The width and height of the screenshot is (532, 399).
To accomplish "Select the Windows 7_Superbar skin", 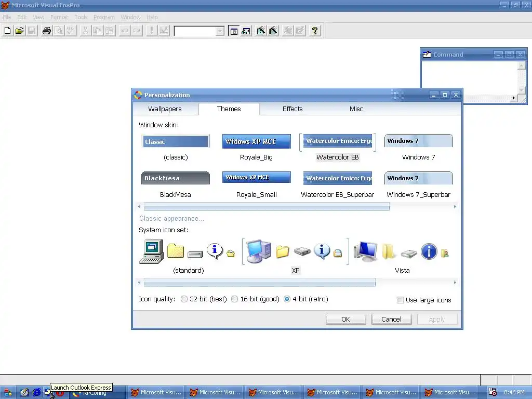I will [x=419, y=185].
